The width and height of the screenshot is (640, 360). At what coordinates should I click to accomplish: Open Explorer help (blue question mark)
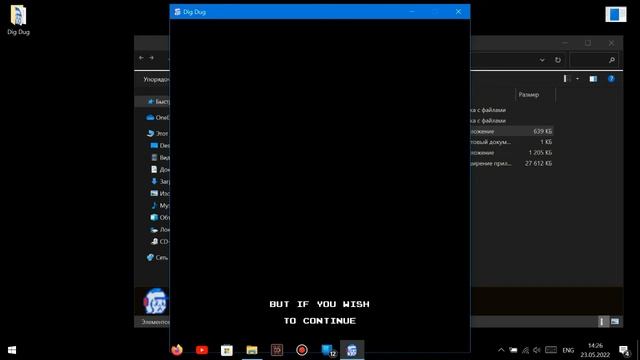pos(611,79)
